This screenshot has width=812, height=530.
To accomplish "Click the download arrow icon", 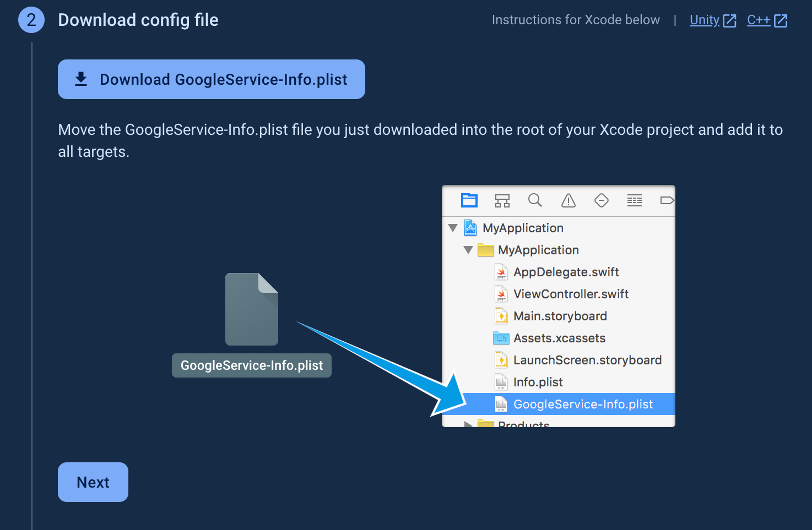I will pos(81,79).
